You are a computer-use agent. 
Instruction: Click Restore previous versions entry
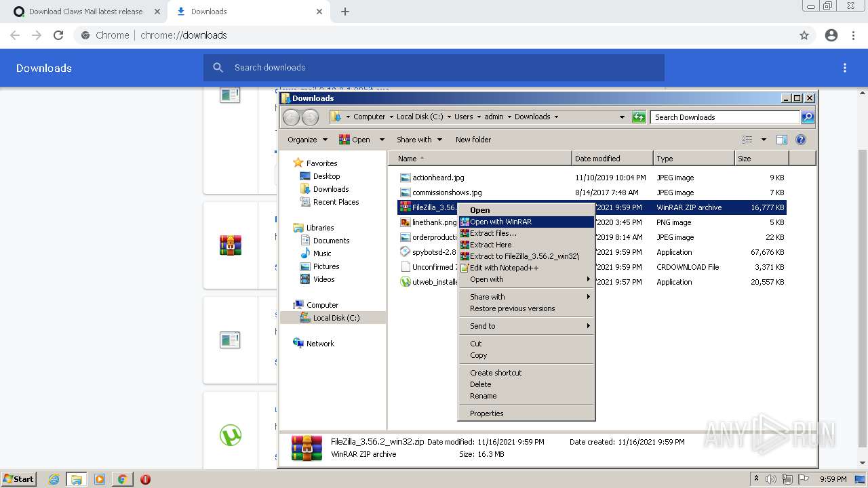[526, 308]
